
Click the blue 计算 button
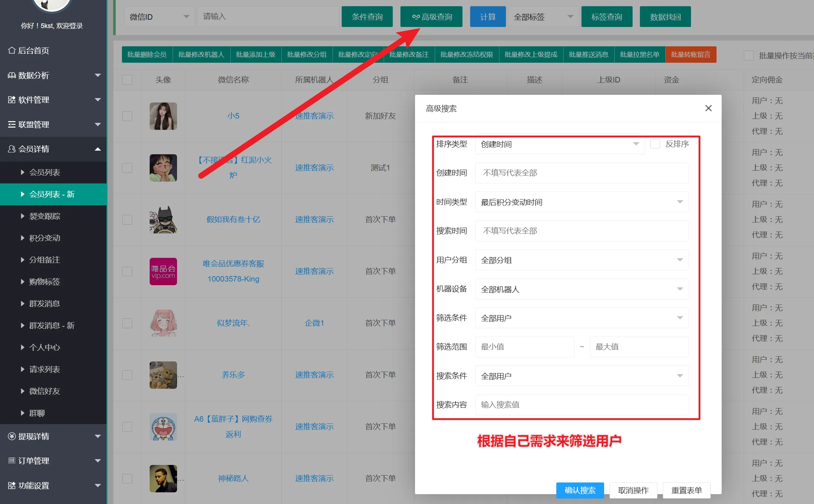(x=488, y=17)
